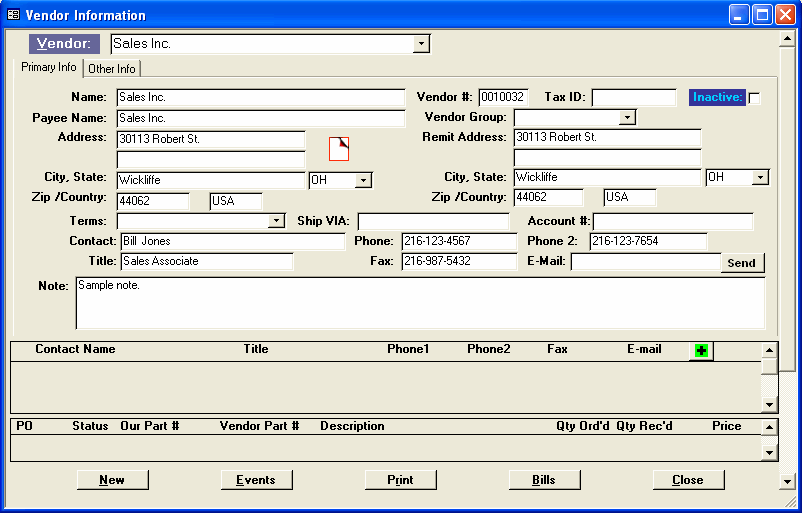Open the Vendor selection dropdown
The width and height of the screenshot is (802, 513).
click(x=421, y=44)
